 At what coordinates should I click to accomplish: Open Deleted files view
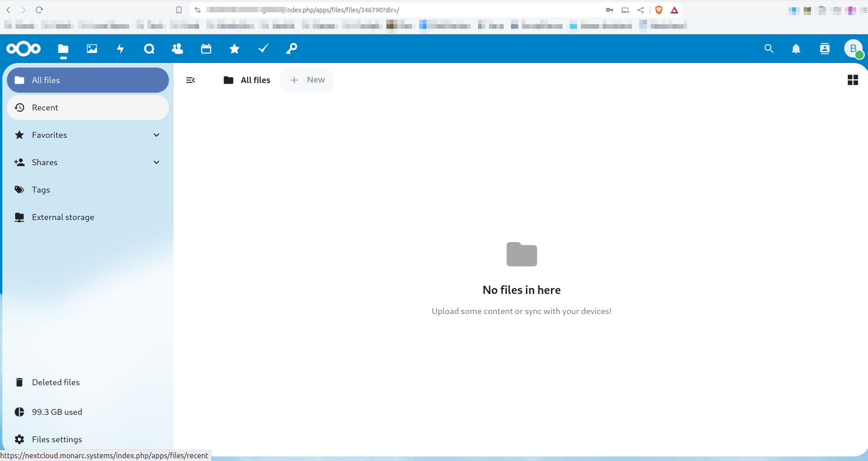tap(88, 382)
